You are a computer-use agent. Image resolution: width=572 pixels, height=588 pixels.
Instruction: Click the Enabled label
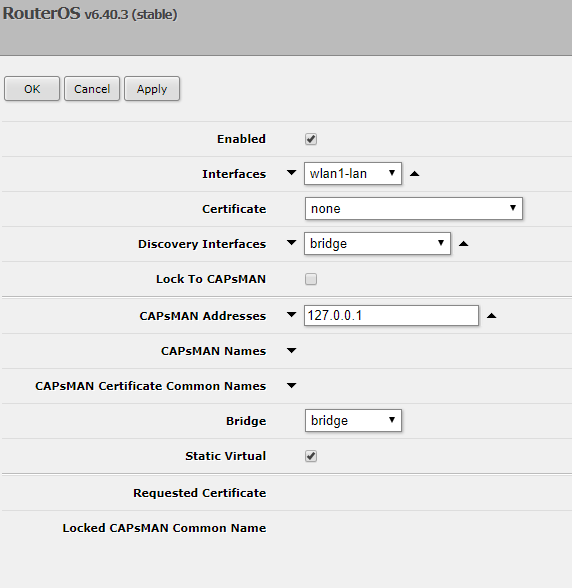pyautogui.click(x=241, y=139)
